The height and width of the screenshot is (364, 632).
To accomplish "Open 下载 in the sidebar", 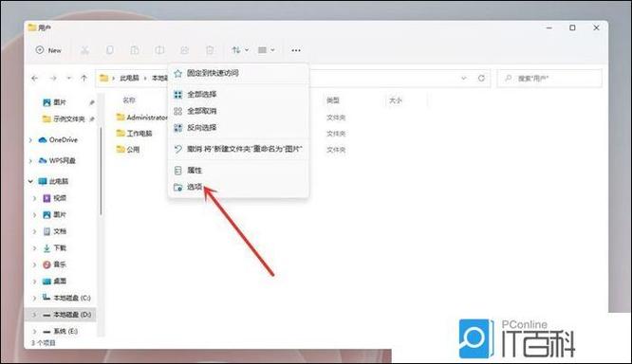I will (54, 248).
